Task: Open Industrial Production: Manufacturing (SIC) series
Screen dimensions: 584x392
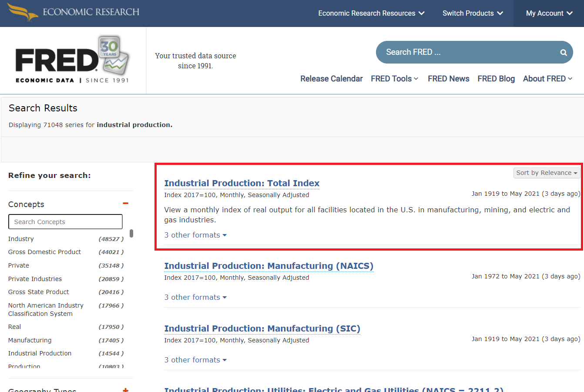Action: pos(262,328)
